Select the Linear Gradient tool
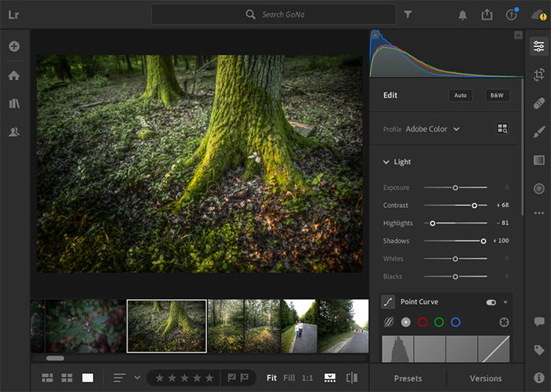The height and width of the screenshot is (392, 551). (538, 160)
